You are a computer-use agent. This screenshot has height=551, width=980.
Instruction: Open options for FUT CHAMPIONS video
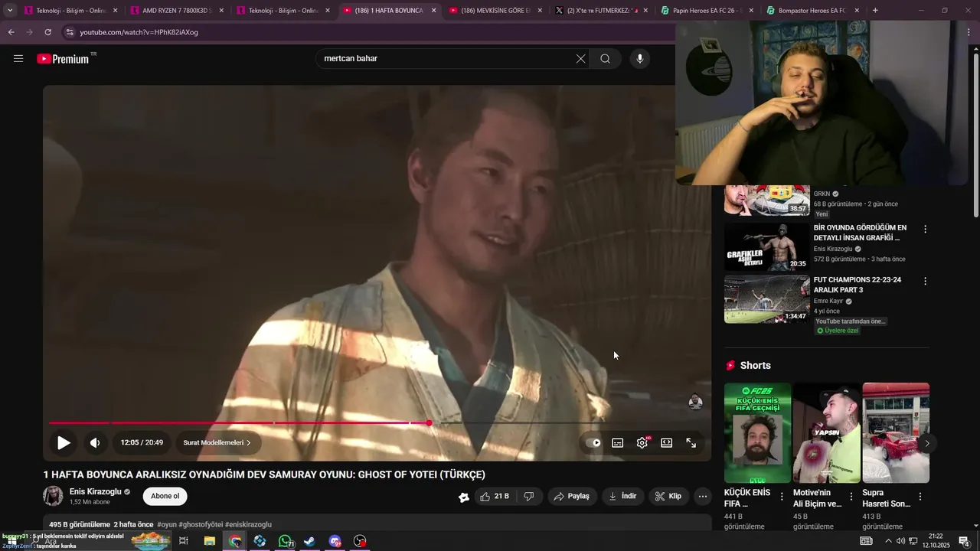click(x=925, y=281)
